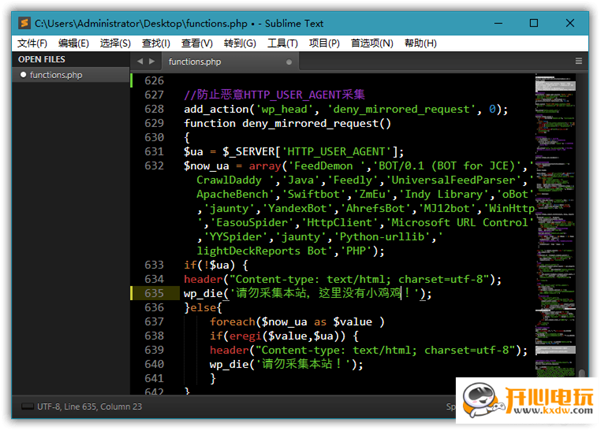Toggle the side bar icon in the status bar
Viewport: 600px width, 430px height.
(x=28, y=406)
